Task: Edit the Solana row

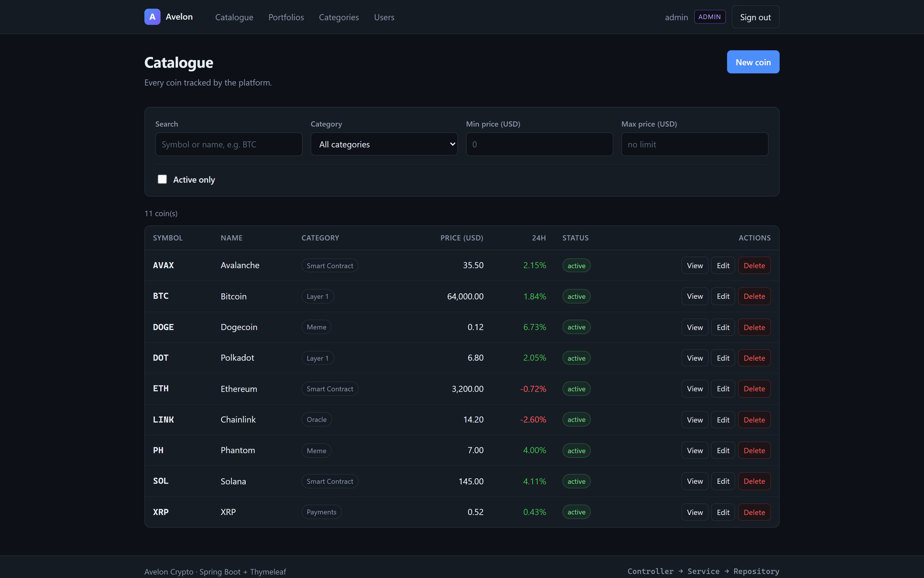Action: [723, 481]
